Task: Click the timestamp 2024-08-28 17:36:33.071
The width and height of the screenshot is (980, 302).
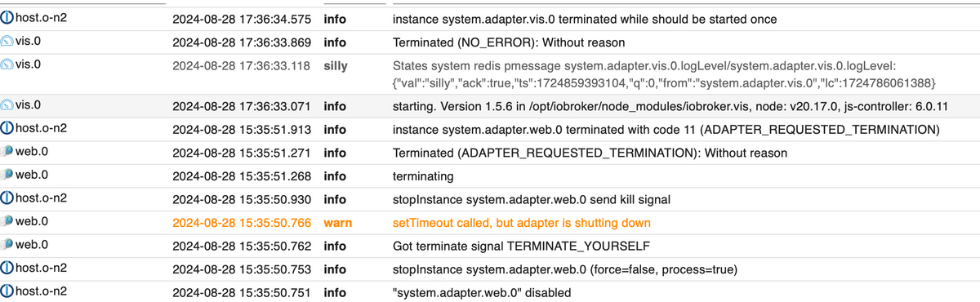Action: [241, 106]
